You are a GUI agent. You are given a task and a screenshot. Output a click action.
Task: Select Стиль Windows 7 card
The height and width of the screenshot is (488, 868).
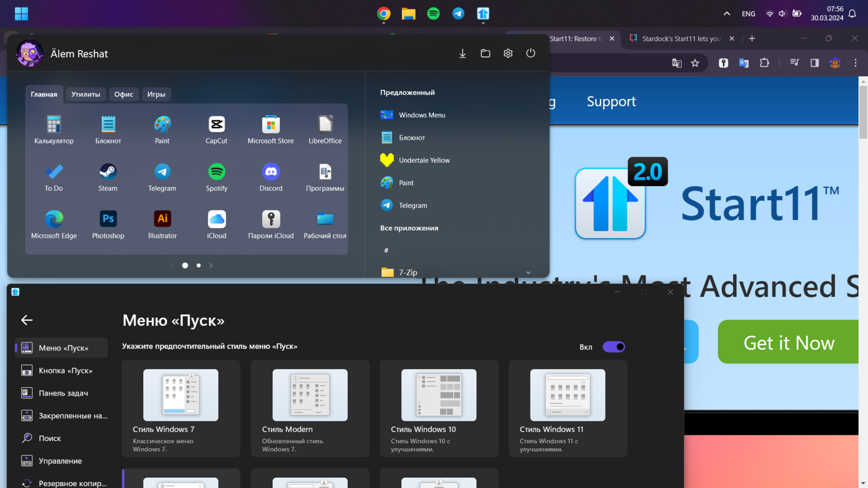[181, 408]
